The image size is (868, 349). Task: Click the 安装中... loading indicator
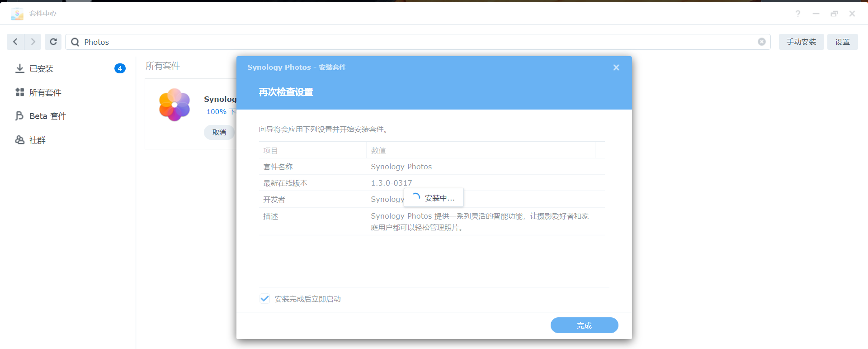(x=434, y=198)
